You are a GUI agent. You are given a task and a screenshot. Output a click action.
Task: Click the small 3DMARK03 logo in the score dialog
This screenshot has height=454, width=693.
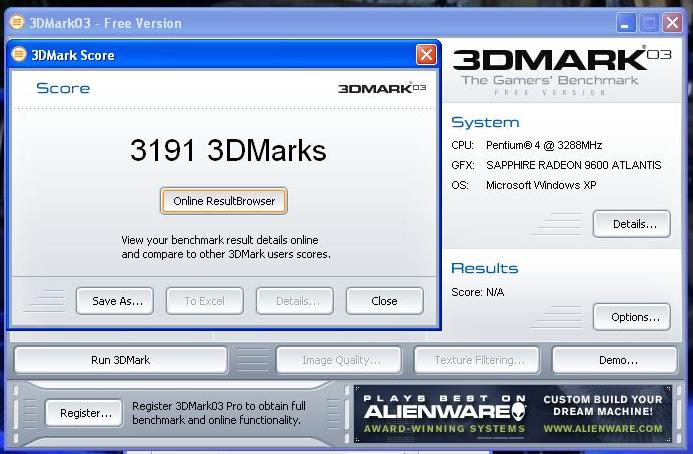[x=382, y=88]
